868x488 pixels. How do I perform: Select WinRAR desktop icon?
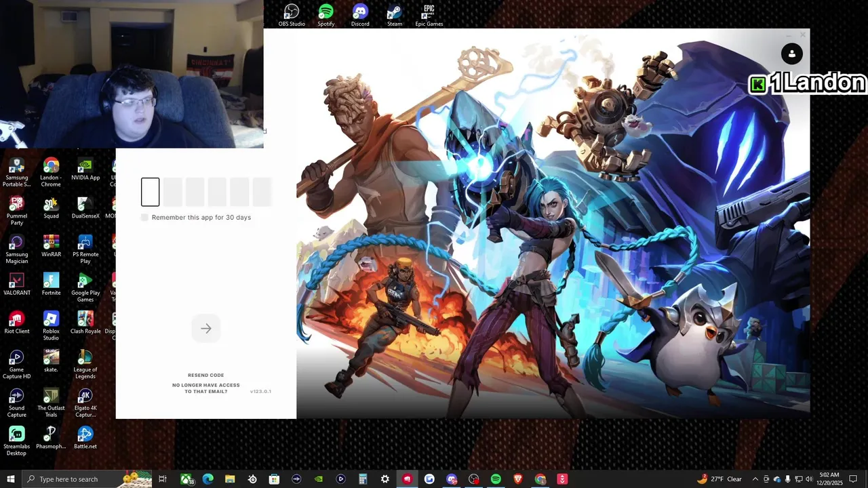pyautogui.click(x=51, y=247)
